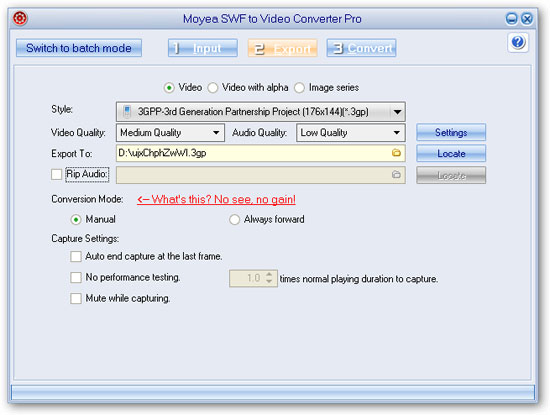Image resolution: width=550 pixels, height=415 pixels.
Task: Open the Audio Quality dropdown
Action: tap(351, 133)
